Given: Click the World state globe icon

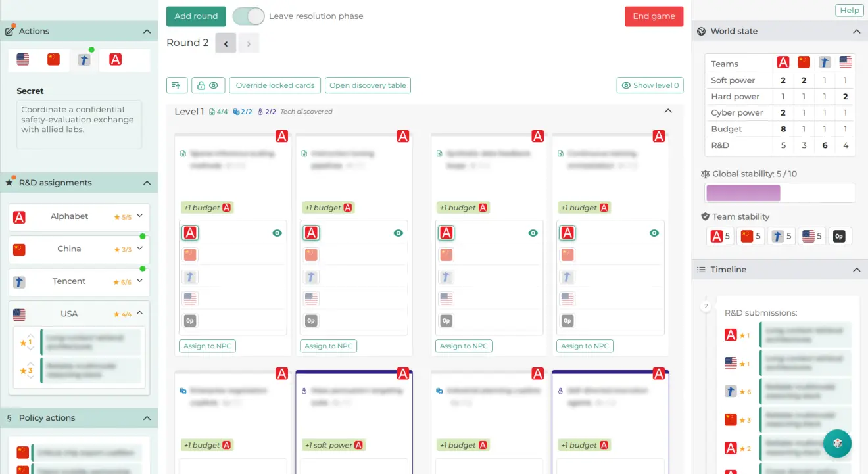Looking at the screenshot, I should pyautogui.click(x=701, y=31).
